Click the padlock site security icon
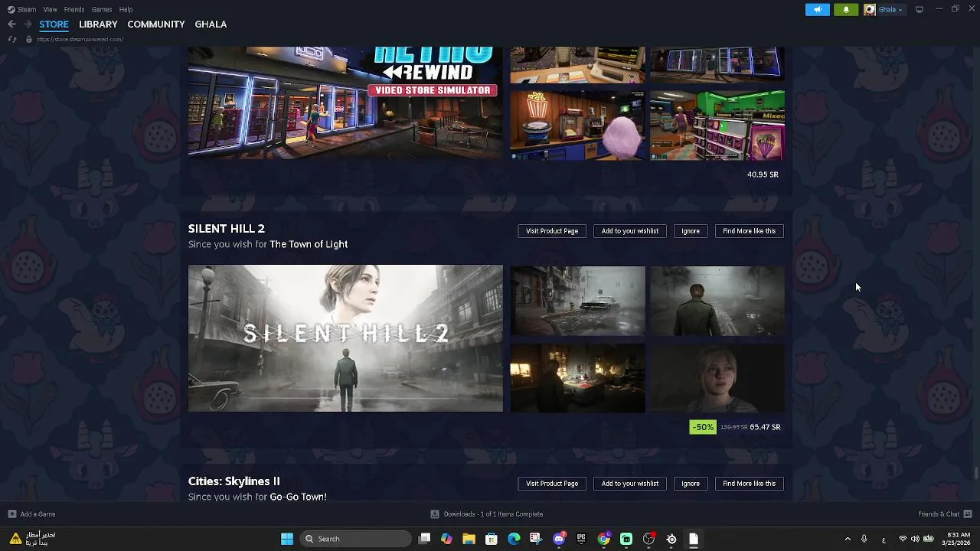The width and height of the screenshot is (980, 551). [x=28, y=39]
